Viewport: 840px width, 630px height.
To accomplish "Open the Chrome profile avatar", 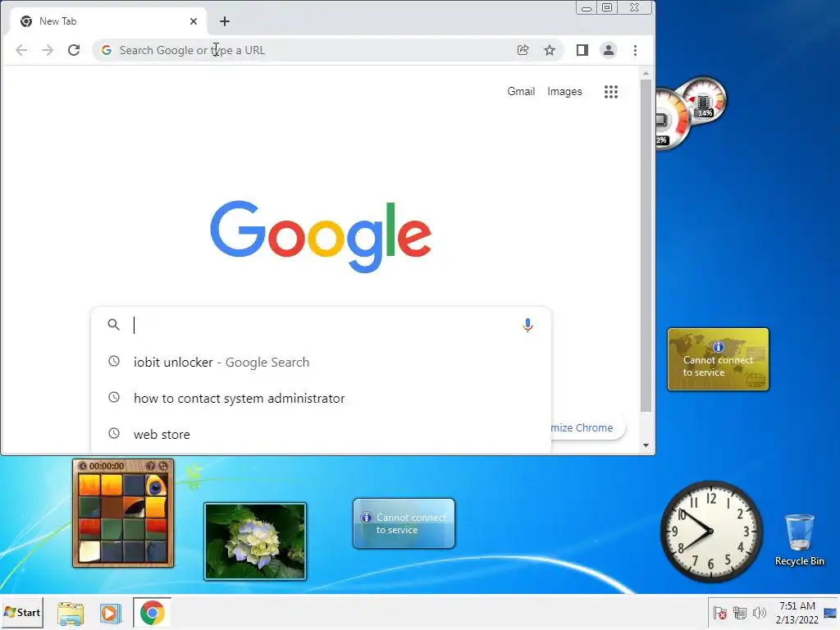I will pos(609,50).
